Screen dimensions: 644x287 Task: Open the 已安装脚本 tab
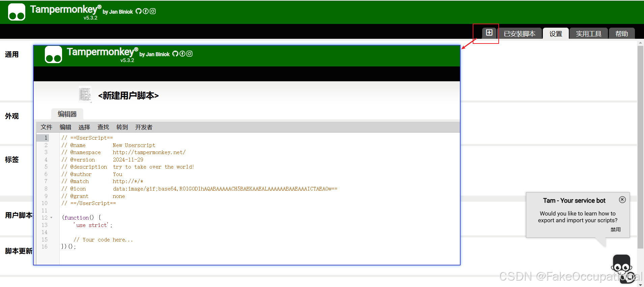click(520, 34)
